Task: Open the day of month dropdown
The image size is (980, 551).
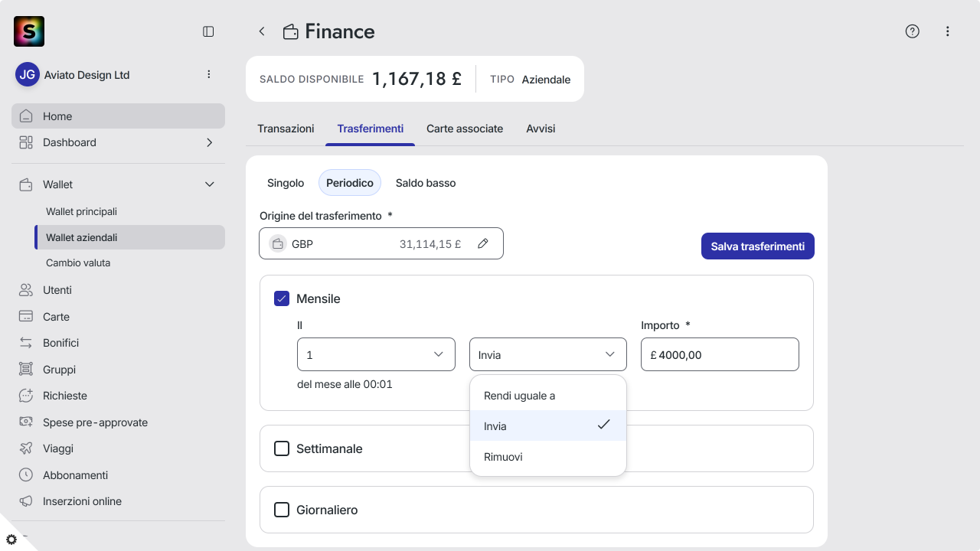Action: [376, 354]
